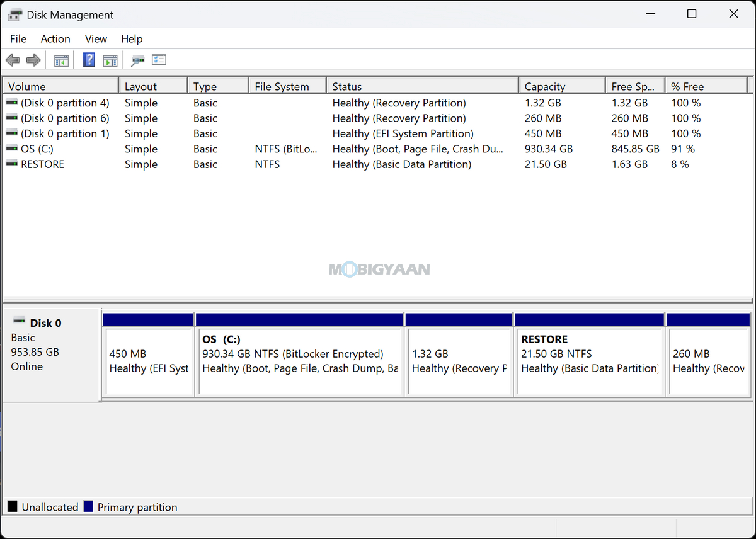Click the blue Help question-mark icon
The image size is (756, 539).
(89, 60)
